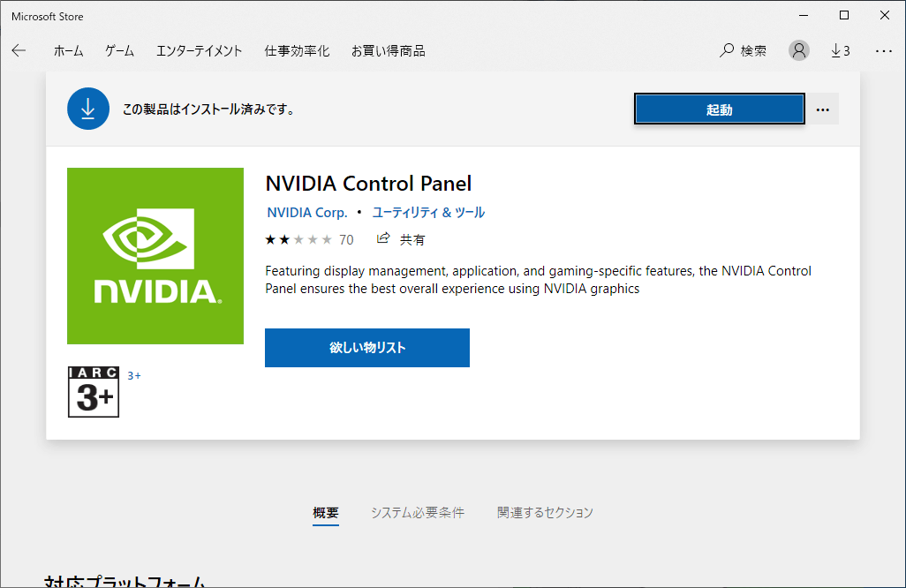The width and height of the screenshot is (906, 588).
Task: Minimize the Microsoft Store window
Action: pyautogui.click(x=804, y=16)
